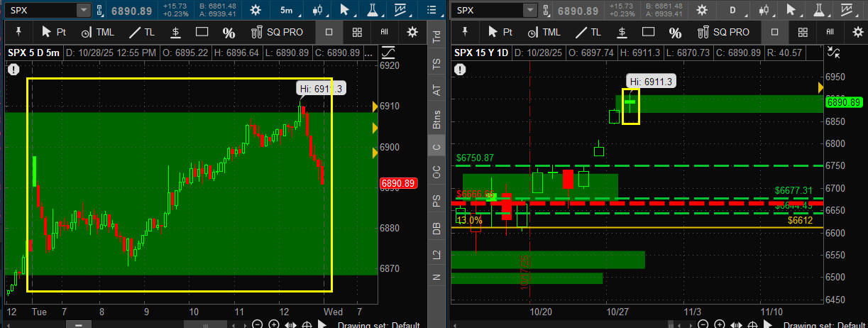Click the zoom out magnifier below left chart

(257, 324)
